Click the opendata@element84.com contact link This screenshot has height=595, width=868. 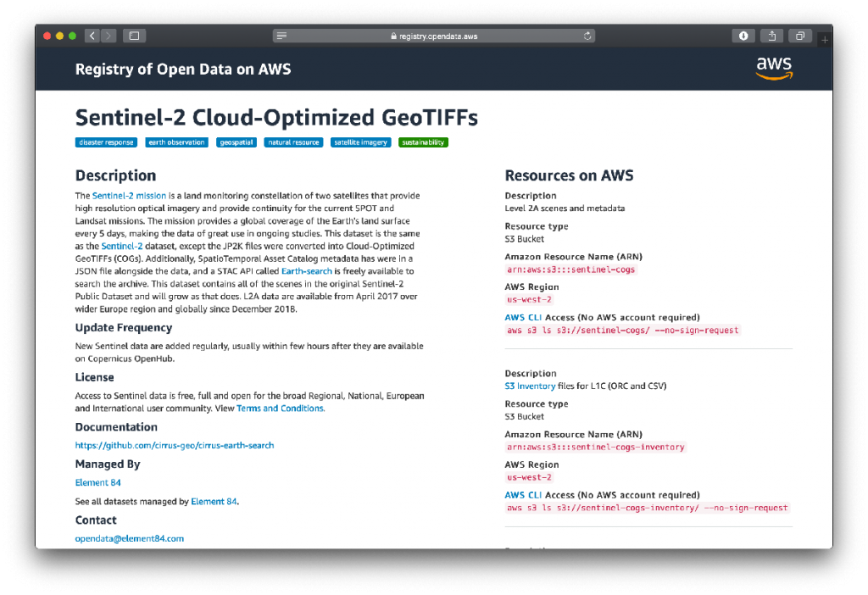tap(130, 538)
